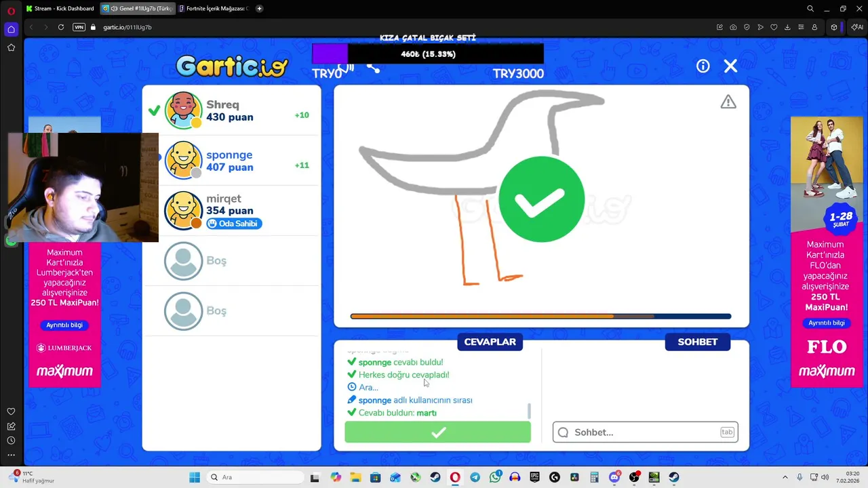The width and height of the screenshot is (868, 488).
Task: Open the weather widget showing 11°C
Action: coord(33,477)
